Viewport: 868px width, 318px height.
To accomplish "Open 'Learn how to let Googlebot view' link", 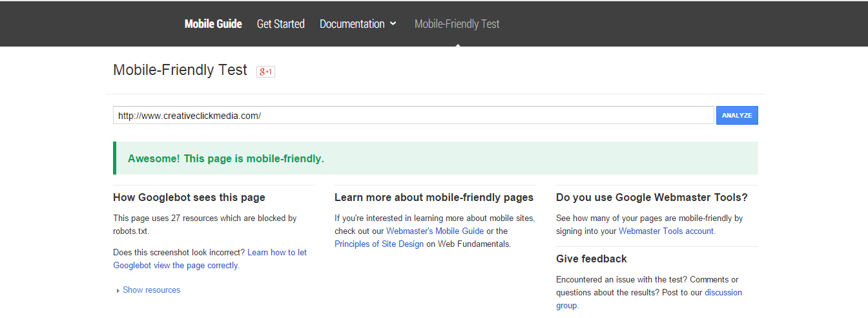I will point(210,259).
